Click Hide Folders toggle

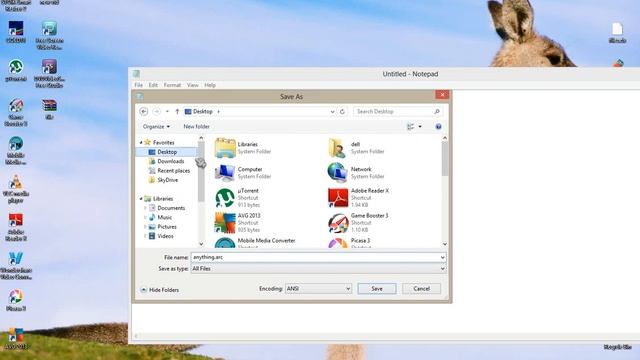[160, 290]
